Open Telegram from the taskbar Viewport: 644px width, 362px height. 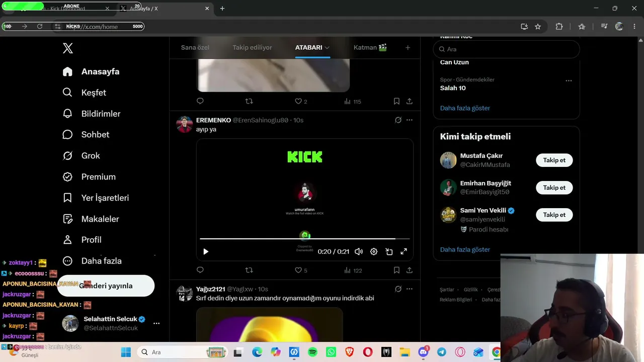coord(441,352)
